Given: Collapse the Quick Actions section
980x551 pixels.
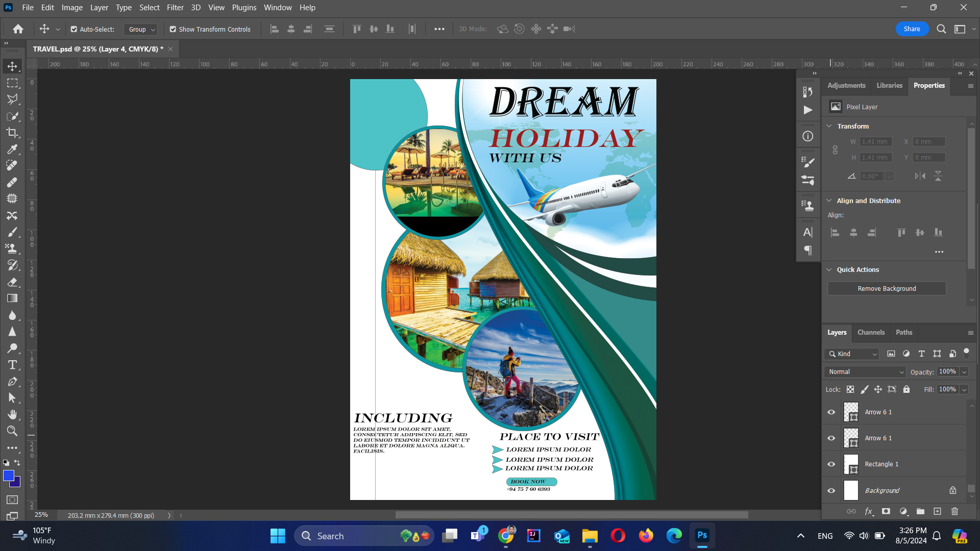Looking at the screenshot, I should (x=829, y=269).
